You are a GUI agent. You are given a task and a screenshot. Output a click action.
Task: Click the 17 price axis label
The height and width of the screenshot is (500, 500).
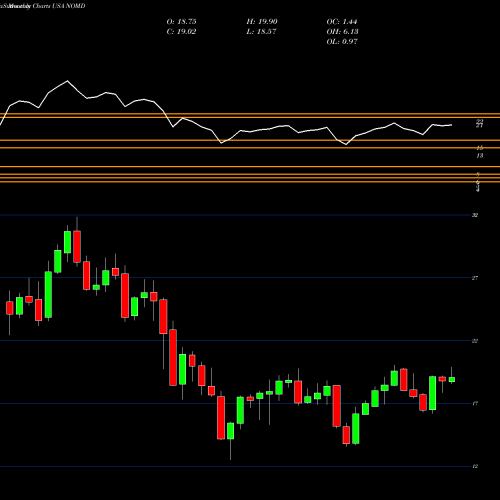(x=475, y=404)
